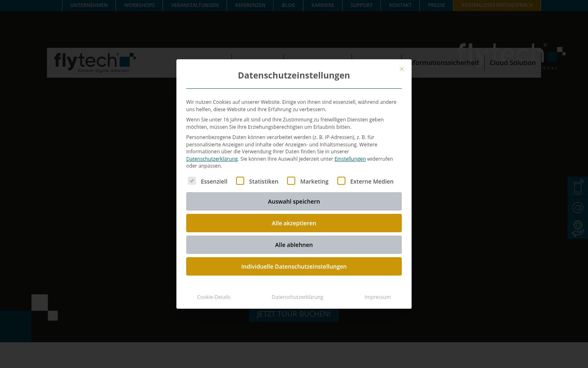The height and width of the screenshot is (368, 588).
Task: Open the support gear-hand icon in the side panel
Action: (578, 229)
